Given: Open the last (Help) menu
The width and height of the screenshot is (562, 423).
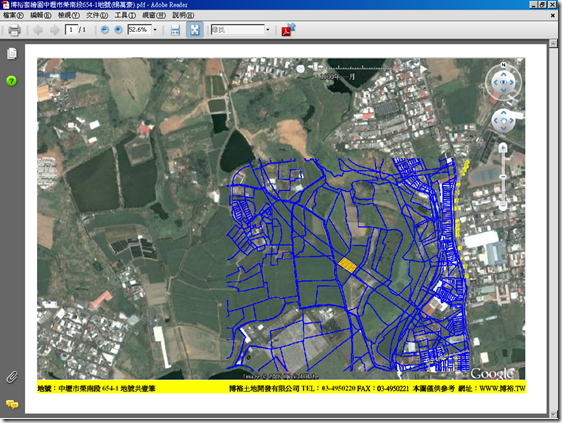Looking at the screenshot, I should tap(183, 15).
